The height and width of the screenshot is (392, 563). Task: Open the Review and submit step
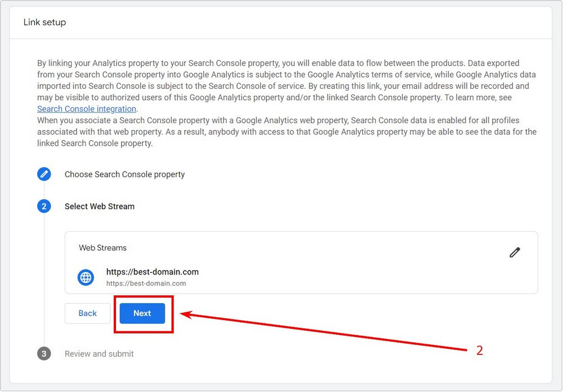pos(99,354)
